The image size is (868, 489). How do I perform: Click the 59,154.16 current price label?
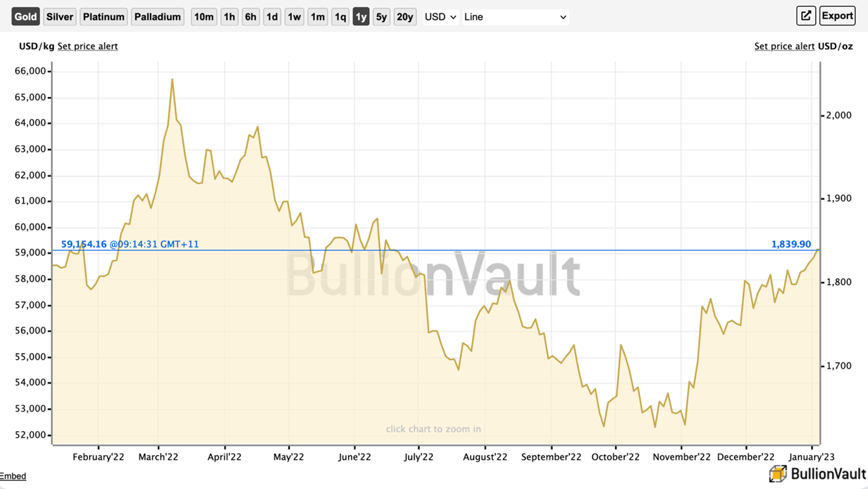(84, 244)
